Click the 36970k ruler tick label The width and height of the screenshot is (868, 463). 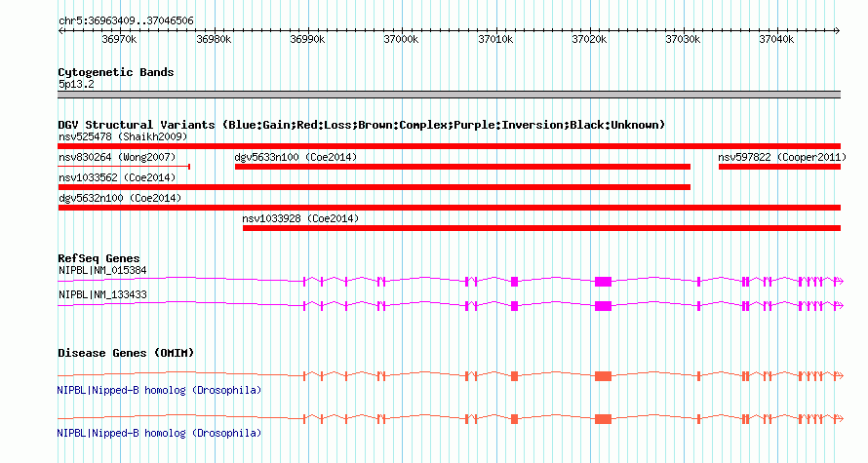click(119, 39)
